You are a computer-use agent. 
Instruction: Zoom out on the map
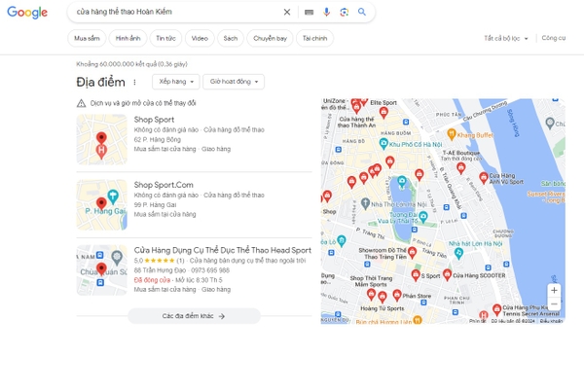click(x=554, y=304)
